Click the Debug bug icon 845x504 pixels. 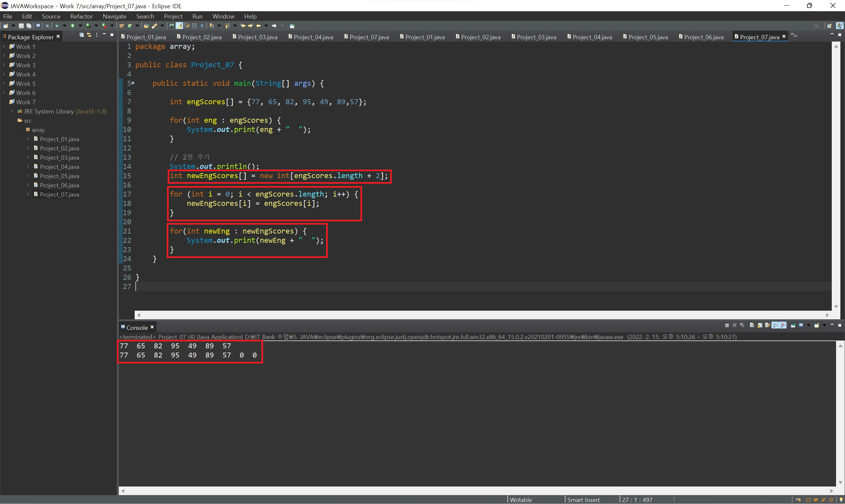57,26
